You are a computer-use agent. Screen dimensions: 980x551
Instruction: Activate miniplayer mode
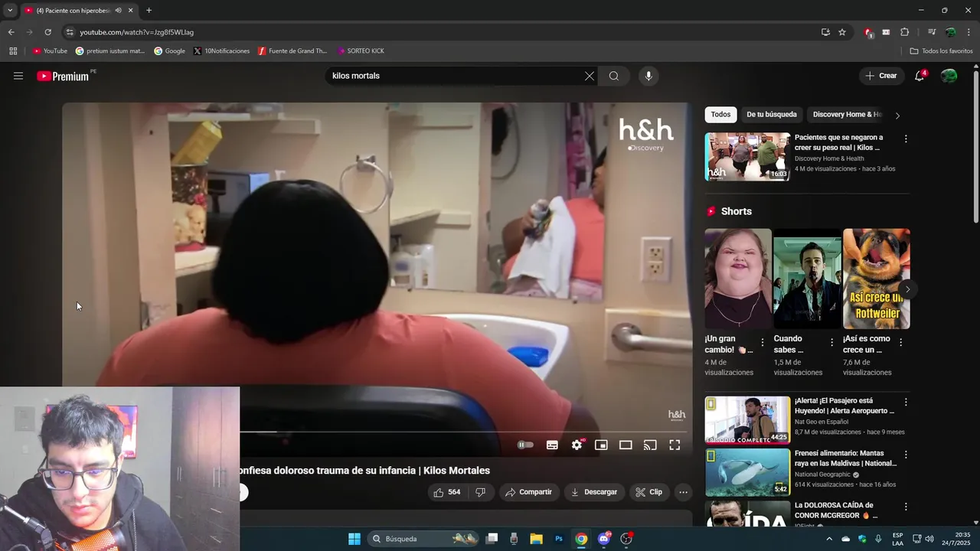(602, 445)
